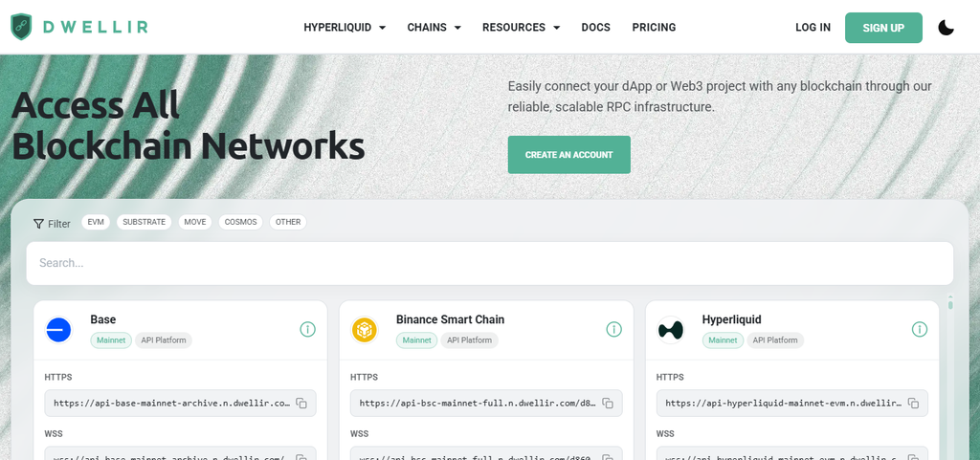Screen dimensions: 980x460
Task: Click the Sign Up button
Action: pos(883,28)
